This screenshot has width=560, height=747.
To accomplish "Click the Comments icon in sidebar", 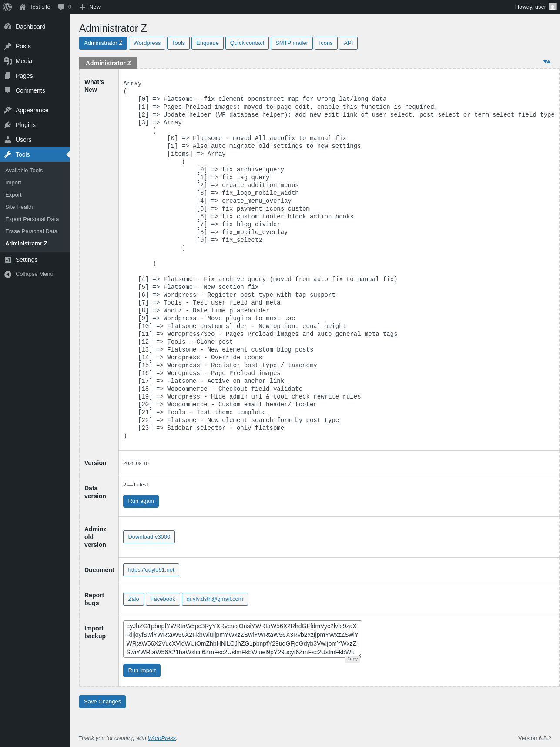I will [x=8, y=90].
